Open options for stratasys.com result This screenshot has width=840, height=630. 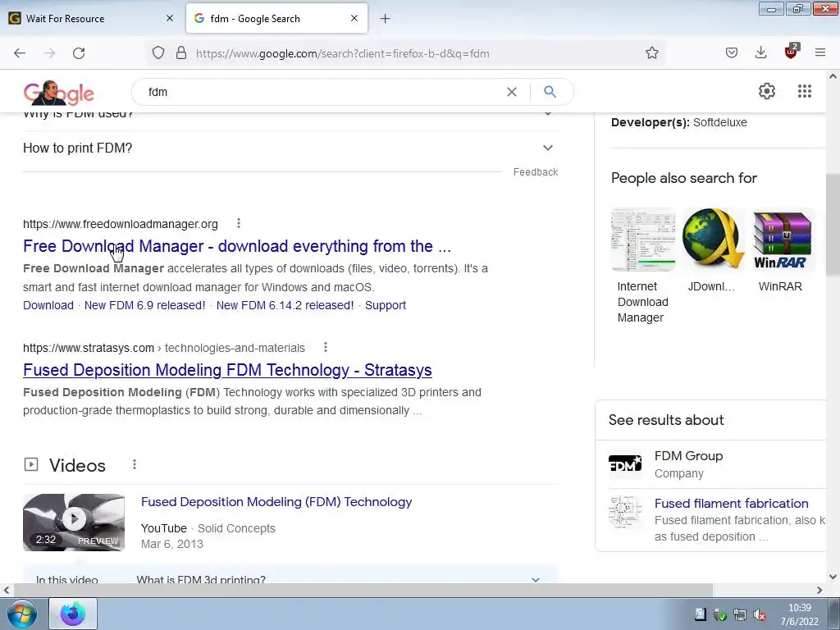pyautogui.click(x=325, y=347)
